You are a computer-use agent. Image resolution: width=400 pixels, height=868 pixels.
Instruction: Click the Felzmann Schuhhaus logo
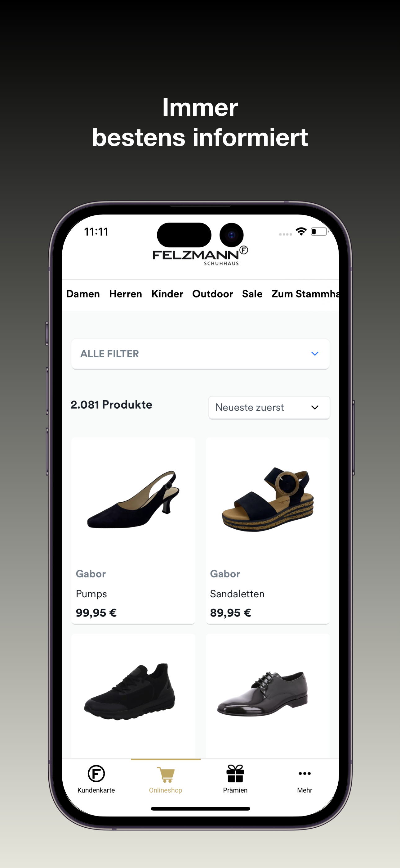click(200, 256)
